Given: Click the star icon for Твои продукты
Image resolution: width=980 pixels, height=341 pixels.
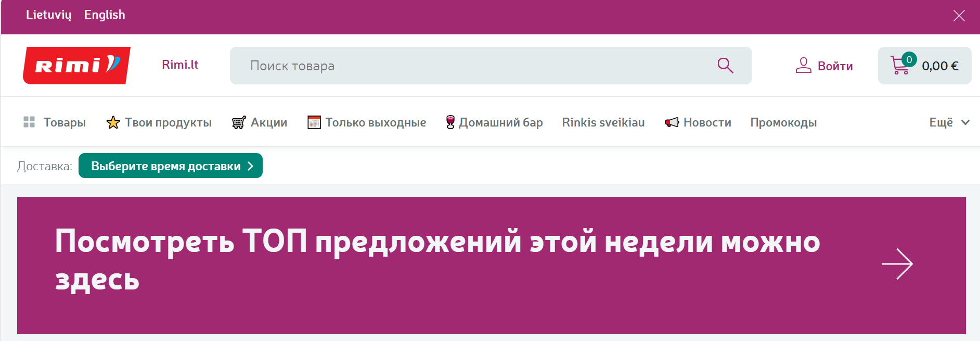Looking at the screenshot, I should [x=113, y=123].
